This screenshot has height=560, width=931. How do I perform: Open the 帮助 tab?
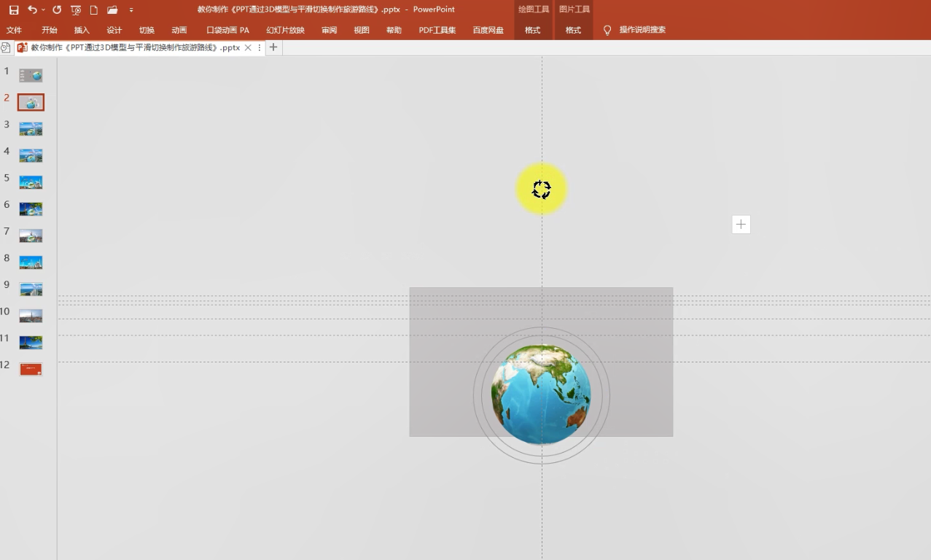[394, 30]
